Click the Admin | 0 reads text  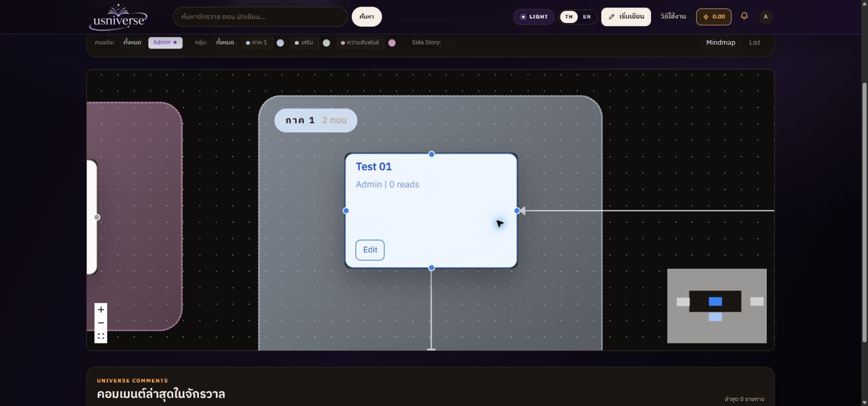tap(387, 184)
